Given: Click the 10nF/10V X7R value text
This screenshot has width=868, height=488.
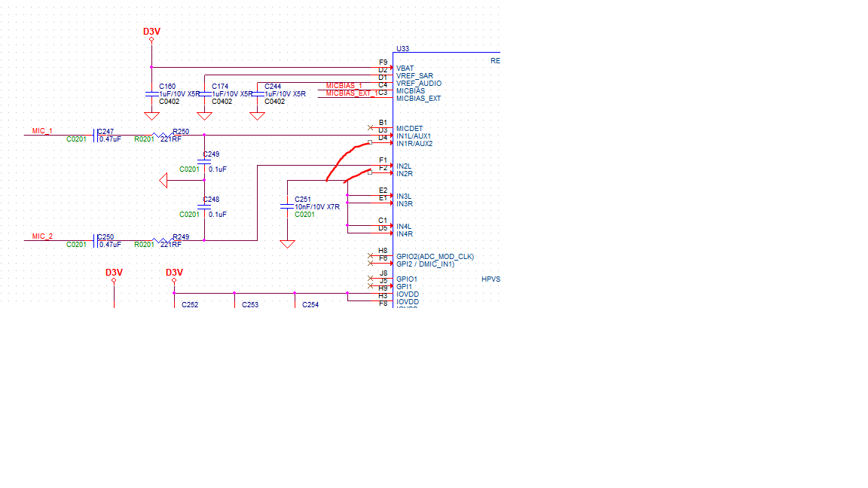Looking at the screenshot, I should (x=316, y=207).
